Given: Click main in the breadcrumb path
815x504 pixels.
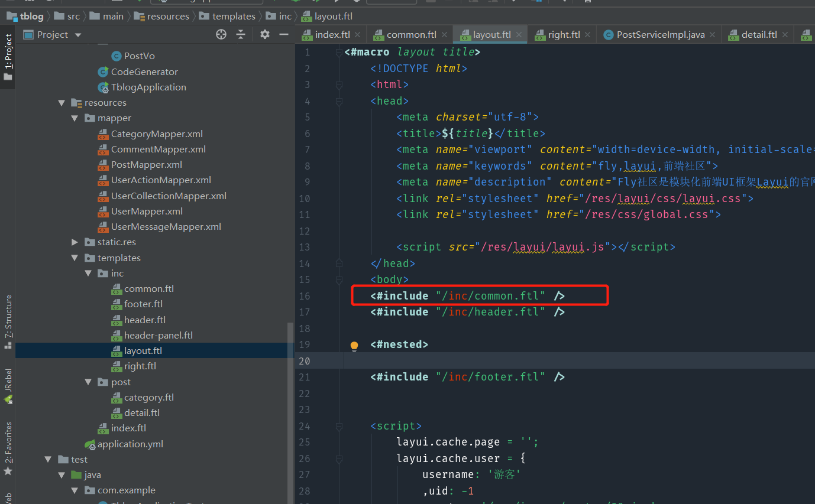Looking at the screenshot, I should (x=113, y=16).
